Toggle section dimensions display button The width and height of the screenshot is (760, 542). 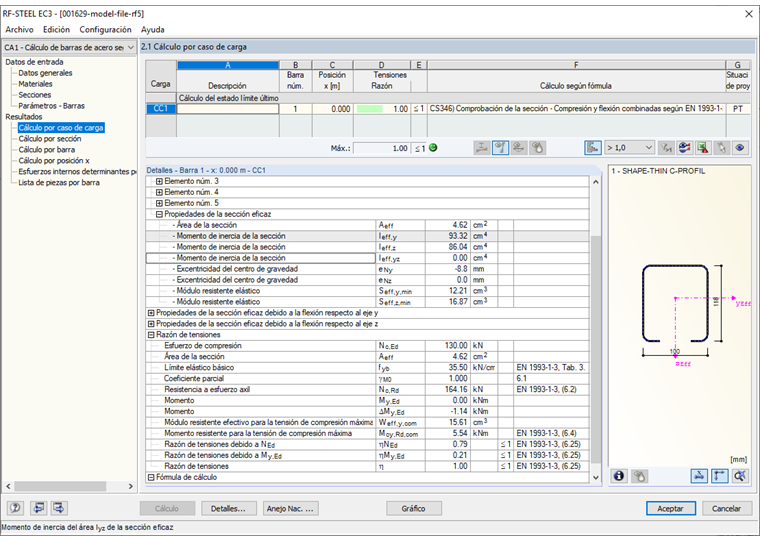click(x=701, y=477)
